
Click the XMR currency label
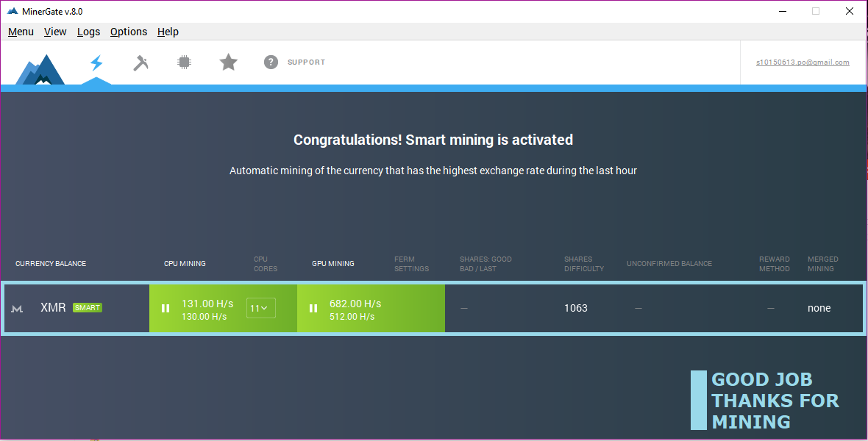pyautogui.click(x=53, y=308)
